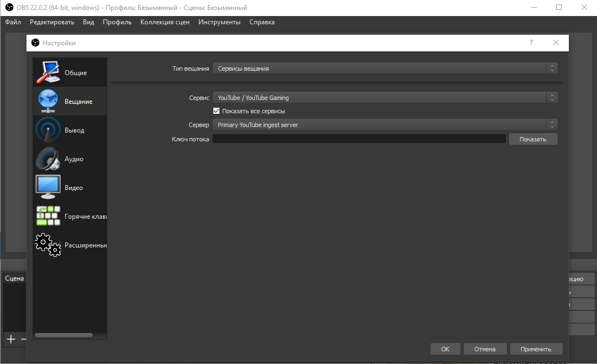This screenshot has height=364, width=597.
Task: Open the Расширенные gears icon
Action: click(48, 245)
